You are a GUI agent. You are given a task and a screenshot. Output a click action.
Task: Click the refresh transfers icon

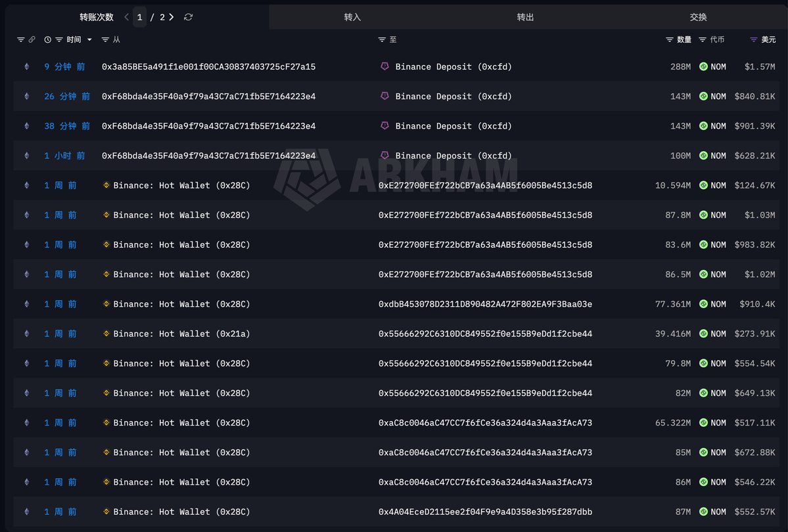[188, 17]
